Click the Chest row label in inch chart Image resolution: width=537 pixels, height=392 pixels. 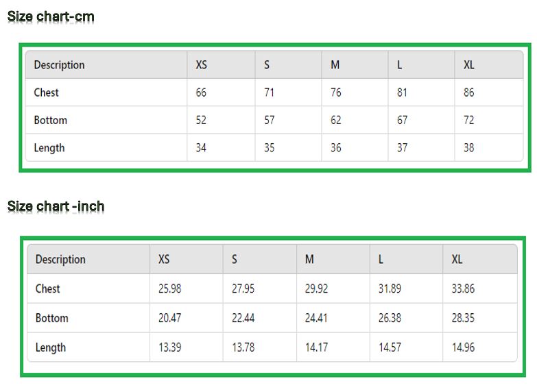pos(47,289)
